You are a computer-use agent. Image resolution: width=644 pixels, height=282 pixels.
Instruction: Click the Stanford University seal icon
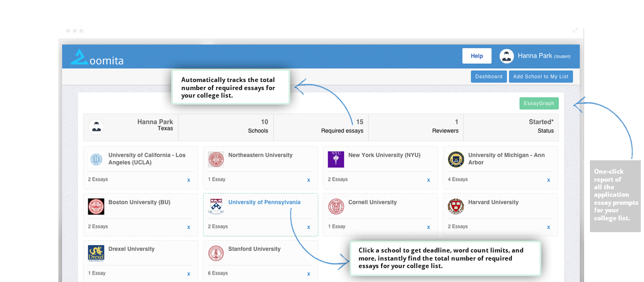tap(216, 253)
